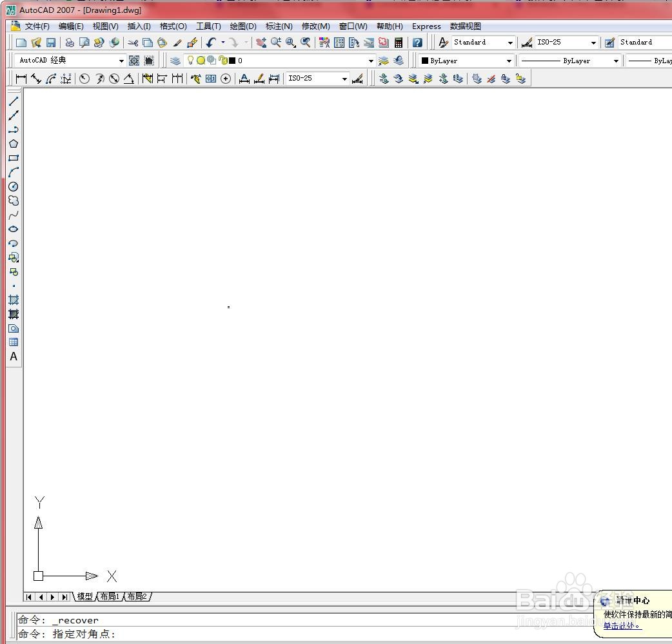Image resolution: width=672 pixels, height=644 pixels.
Task: Open the Undo history dropdown arrow
Action: tap(223, 43)
